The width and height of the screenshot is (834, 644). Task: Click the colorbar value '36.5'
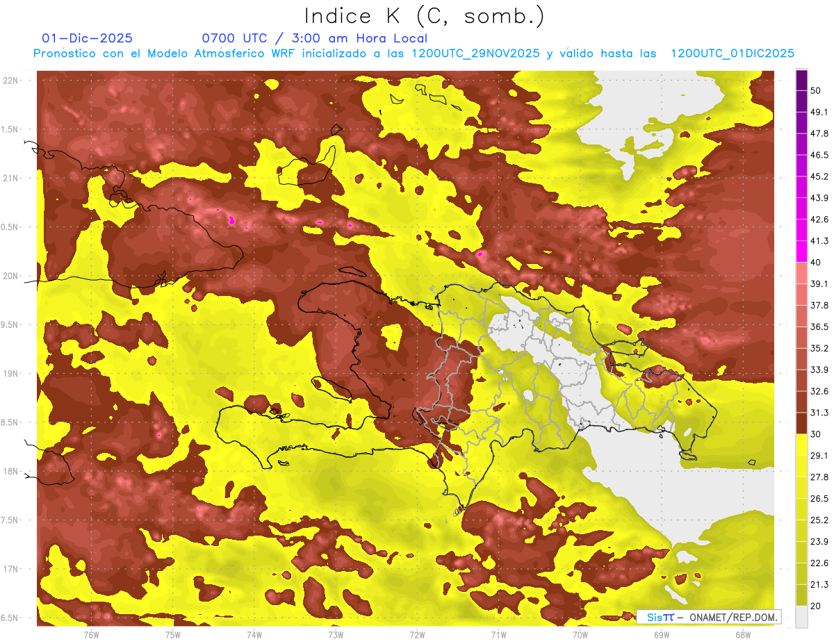pos(819,327)
